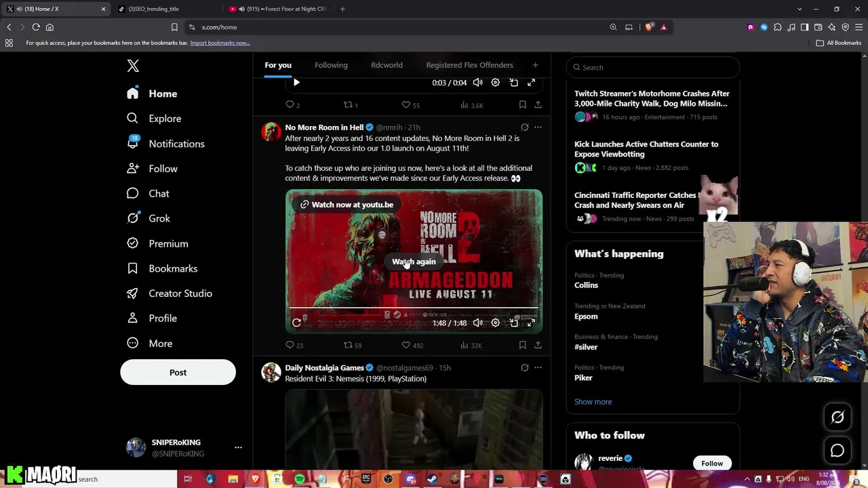Viewport: 868px width, 488px height.
Task: Select the For you tab
Action: tap(278, 65)
